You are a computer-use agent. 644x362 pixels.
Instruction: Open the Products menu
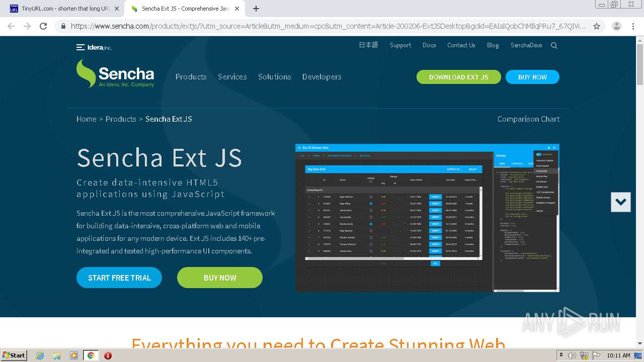click(191, 77)
